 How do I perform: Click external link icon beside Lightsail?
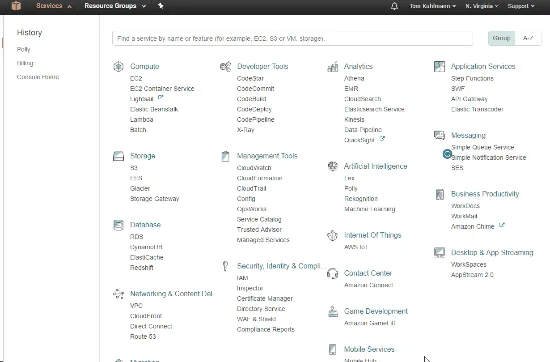coord(161,98)
